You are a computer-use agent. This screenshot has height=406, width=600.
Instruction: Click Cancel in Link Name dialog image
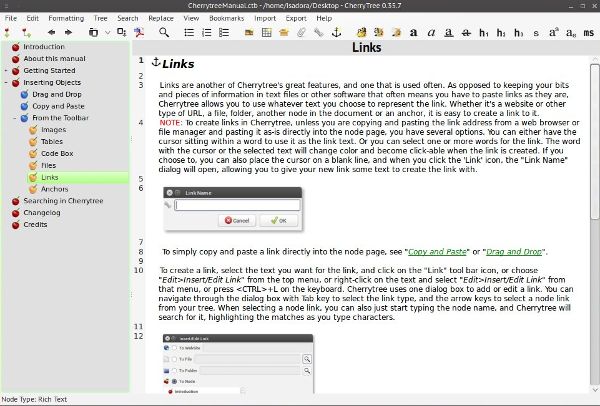pyautogui.click(x=237, y=220)
